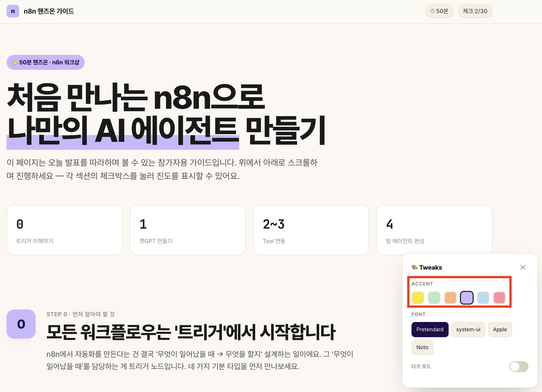
Task: Select the light blue accent swatch
Action: click(x=483, y=298)
